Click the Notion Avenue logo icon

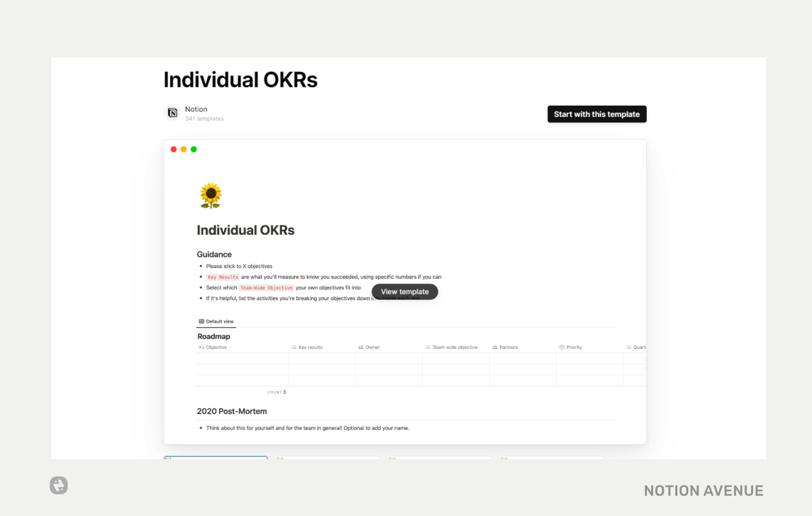[59, 485]
